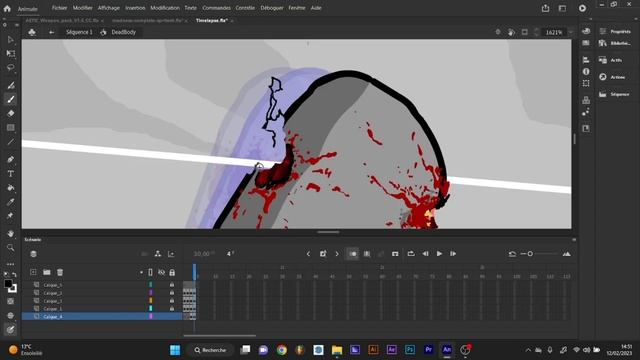Open the workspace switcher icon

[x=562, y=8]
